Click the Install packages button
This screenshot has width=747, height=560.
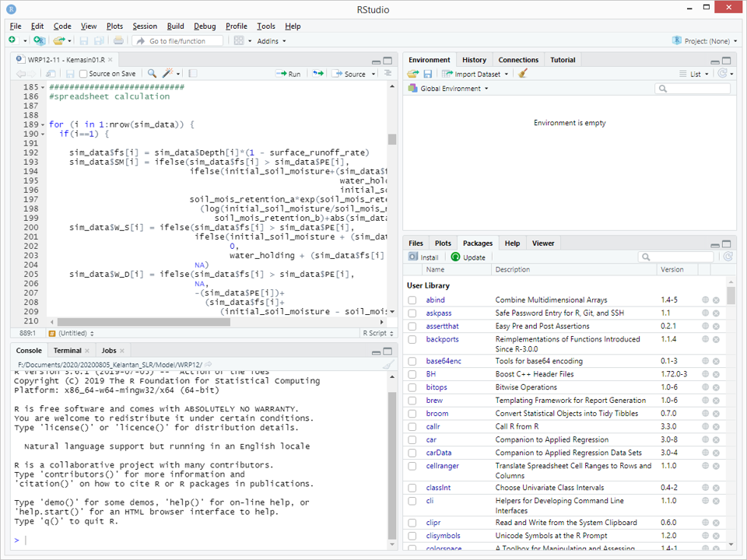coord(423,257)
